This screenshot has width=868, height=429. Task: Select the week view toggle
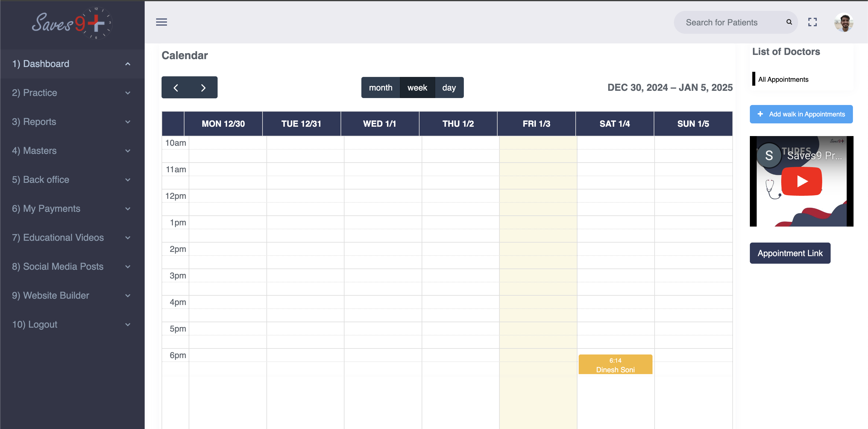[x=417, y=88]
